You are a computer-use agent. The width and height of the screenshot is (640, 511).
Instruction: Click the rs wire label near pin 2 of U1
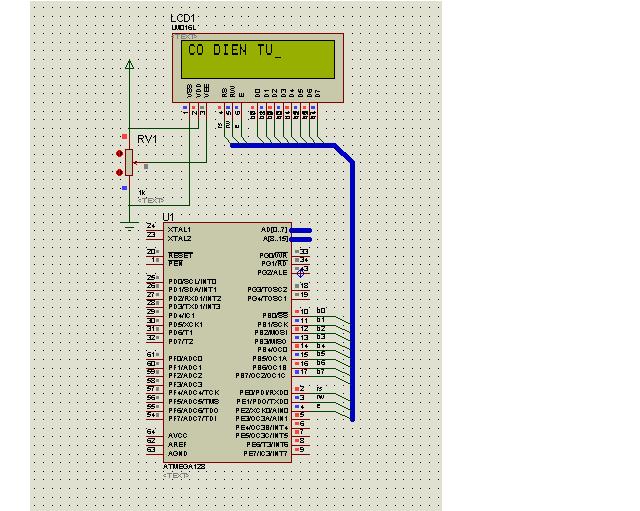point(320,389)
